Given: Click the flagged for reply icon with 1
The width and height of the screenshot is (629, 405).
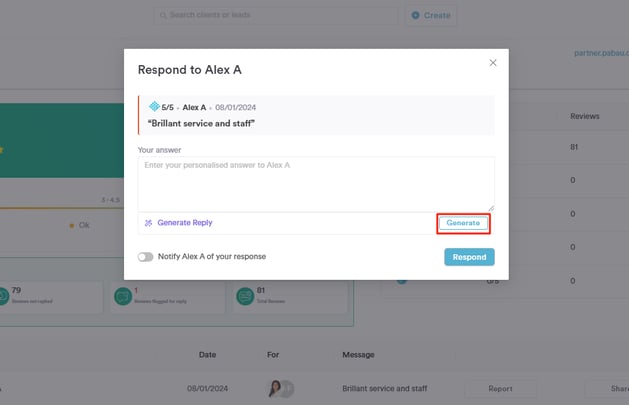Looking at the screenshot, I should (123, 296).
